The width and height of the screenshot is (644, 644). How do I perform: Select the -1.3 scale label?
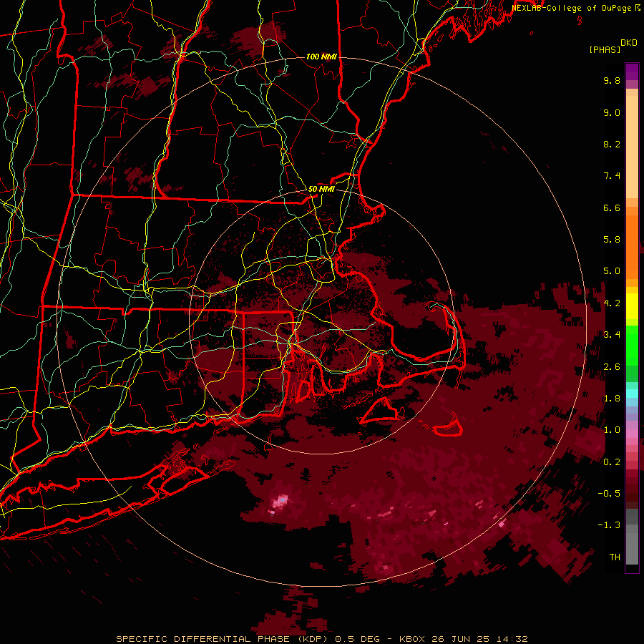pos(609,525)
